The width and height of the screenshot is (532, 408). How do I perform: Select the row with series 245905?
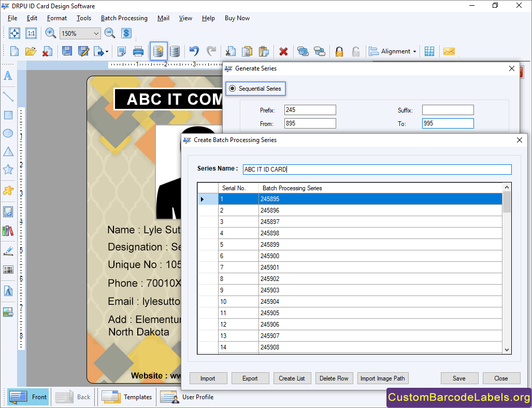tap(350, 313)
